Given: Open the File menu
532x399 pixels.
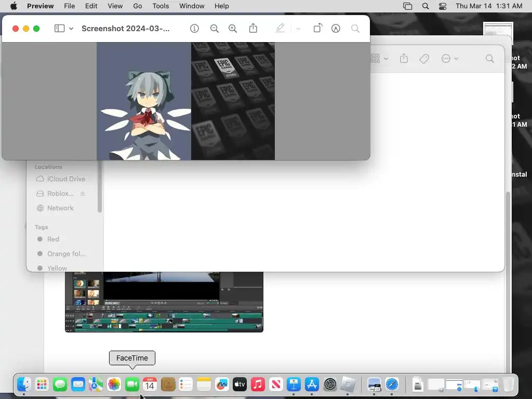Looking at the screenshot, I should click(69, 6).
